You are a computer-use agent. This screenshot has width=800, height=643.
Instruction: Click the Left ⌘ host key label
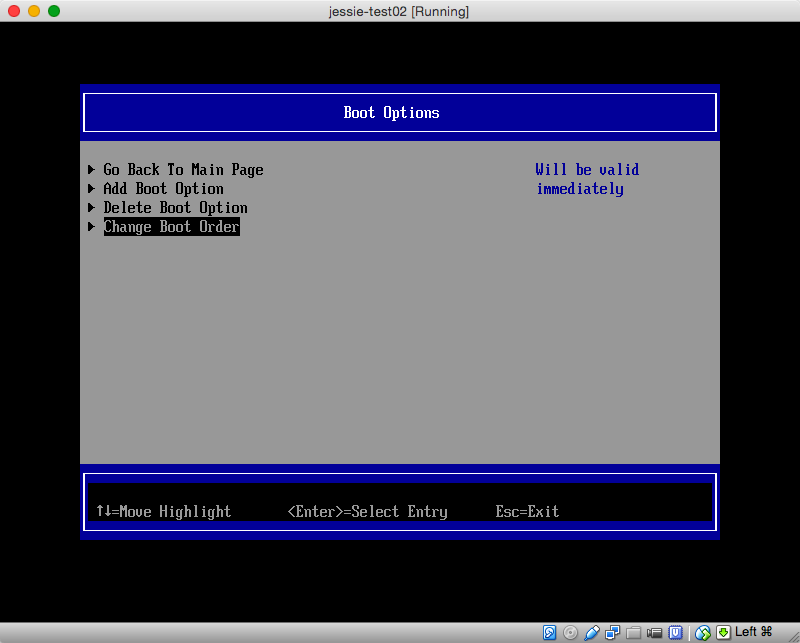click(x=754, y=632)
